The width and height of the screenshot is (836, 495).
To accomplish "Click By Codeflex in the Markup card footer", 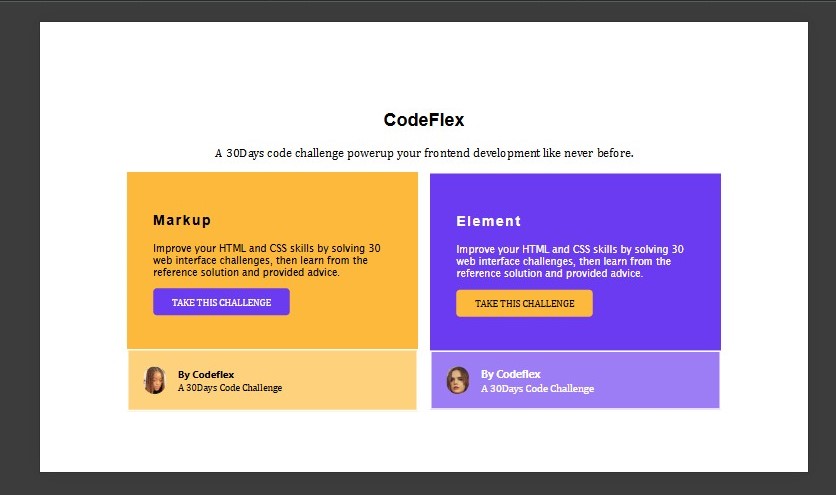I will (206, 374).
